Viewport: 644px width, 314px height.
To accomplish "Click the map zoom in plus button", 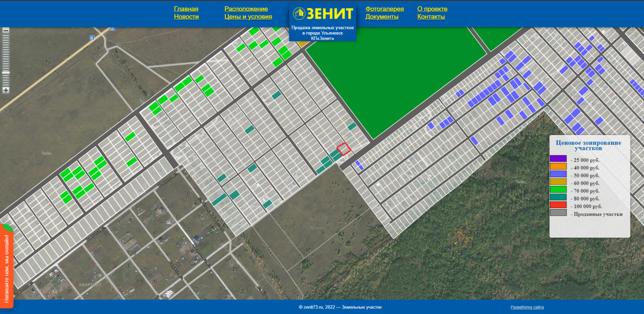I will (6, 90).
